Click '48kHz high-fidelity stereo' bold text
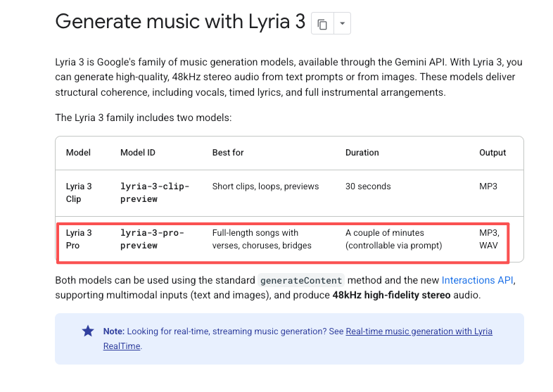The image size is (553, 392). (391, 295)
